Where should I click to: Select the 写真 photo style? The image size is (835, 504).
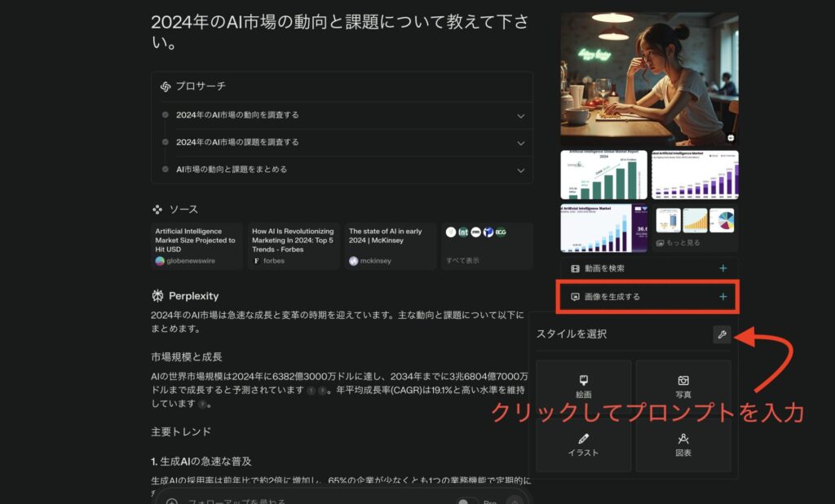point(683,387)
